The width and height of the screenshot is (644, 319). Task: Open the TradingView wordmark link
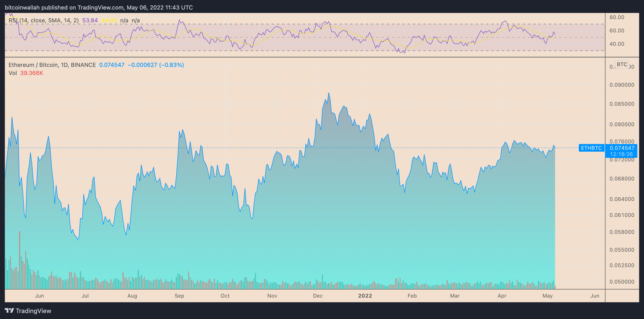(x=34, y=311)
